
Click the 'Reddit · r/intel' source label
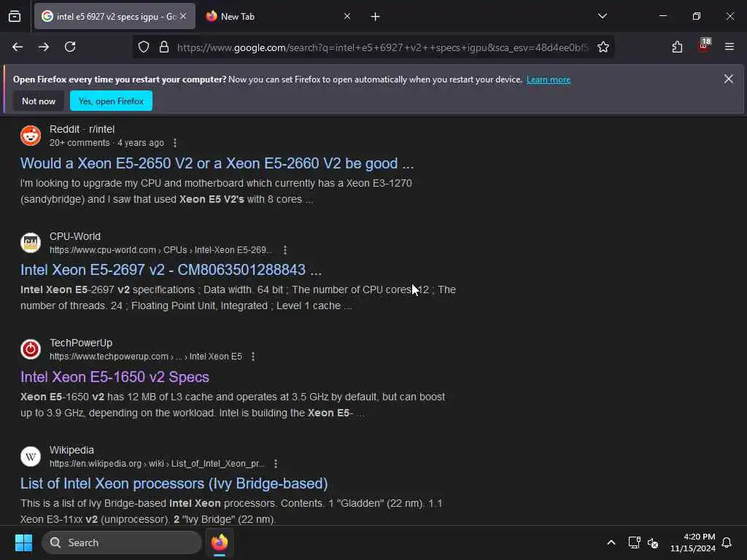click(82, 130)
